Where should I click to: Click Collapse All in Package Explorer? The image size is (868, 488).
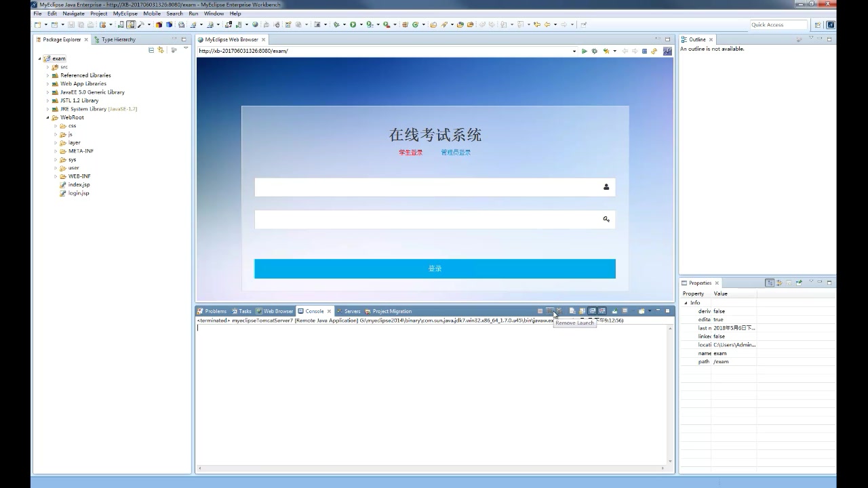click(151, 49)
